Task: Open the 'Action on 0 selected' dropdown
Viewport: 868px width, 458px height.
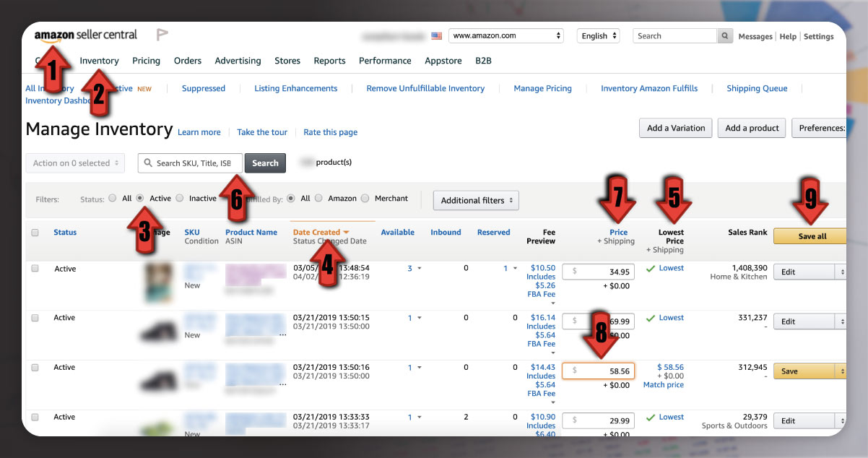Action: [x=75, y=163]
